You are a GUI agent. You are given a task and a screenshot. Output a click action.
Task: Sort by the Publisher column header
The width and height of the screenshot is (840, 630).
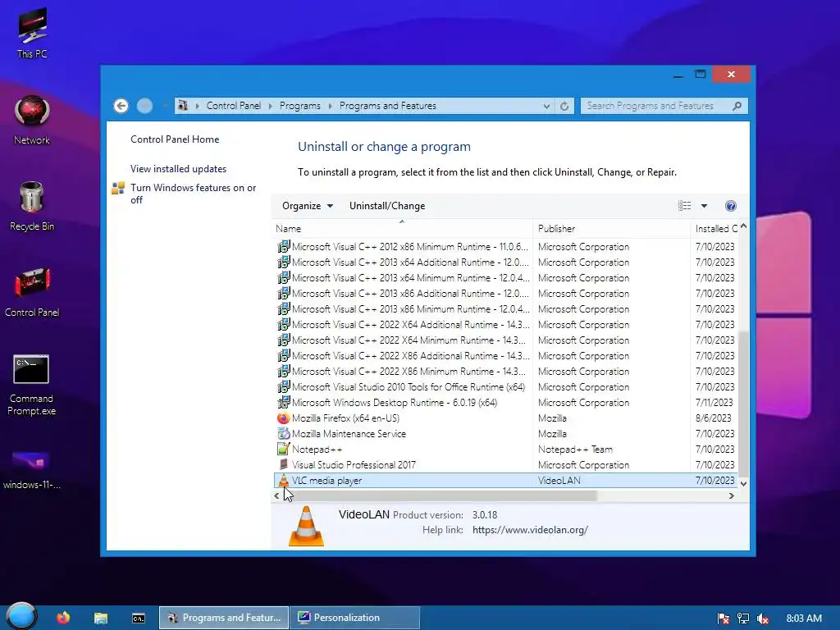click(611, 228)
